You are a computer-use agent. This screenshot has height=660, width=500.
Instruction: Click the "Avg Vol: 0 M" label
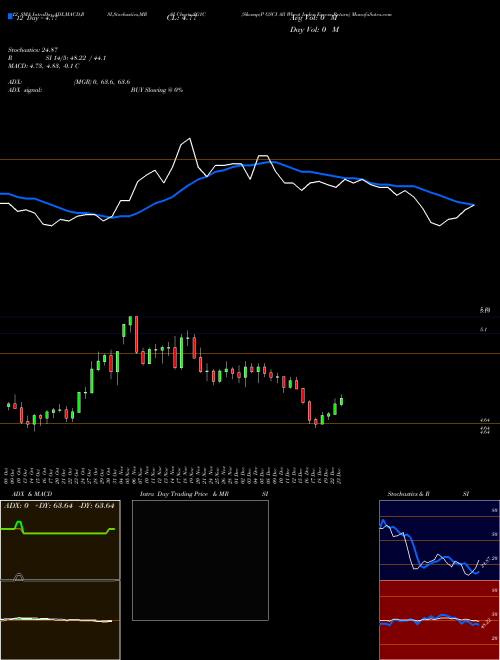pos(313,18)
